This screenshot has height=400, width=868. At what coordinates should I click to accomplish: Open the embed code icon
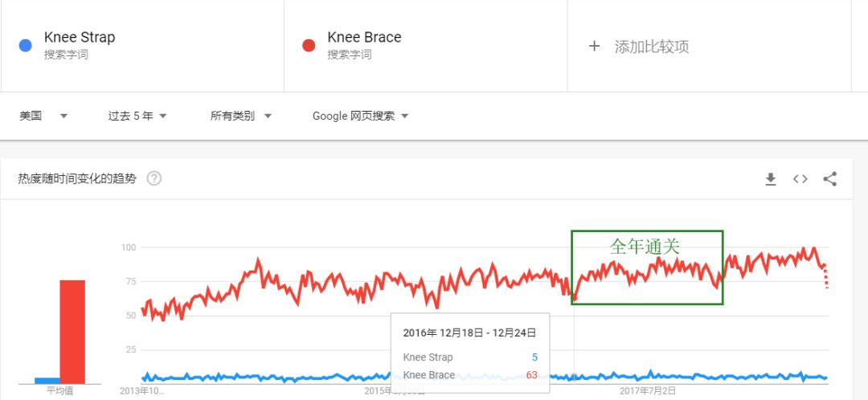800,178
